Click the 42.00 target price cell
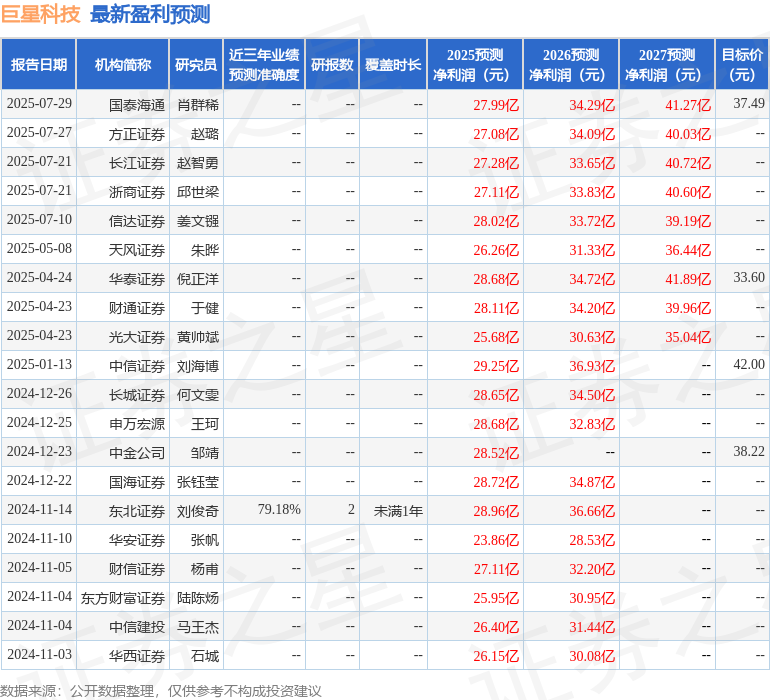Screen dimensions: 770x700 coord(749,364)
